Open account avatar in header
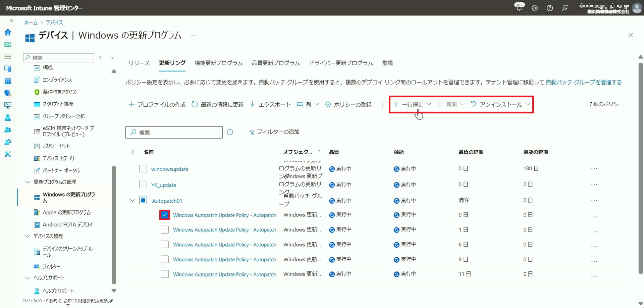This screenshot has width=644, height=308. coord(637,8)
